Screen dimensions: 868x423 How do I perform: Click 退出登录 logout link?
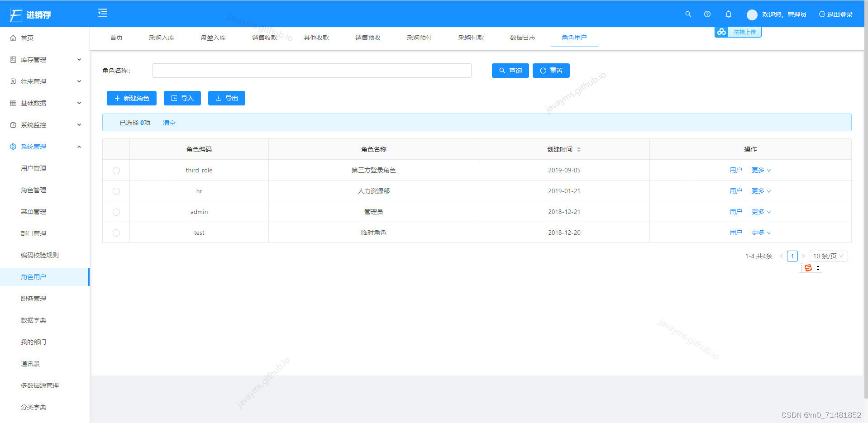[836, 14]
